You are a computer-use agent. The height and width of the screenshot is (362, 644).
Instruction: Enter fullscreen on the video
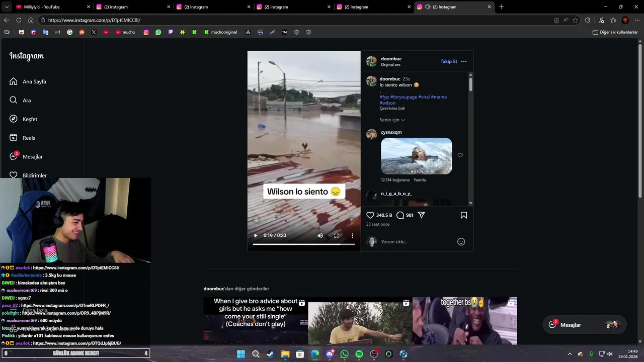click(336, 235)
